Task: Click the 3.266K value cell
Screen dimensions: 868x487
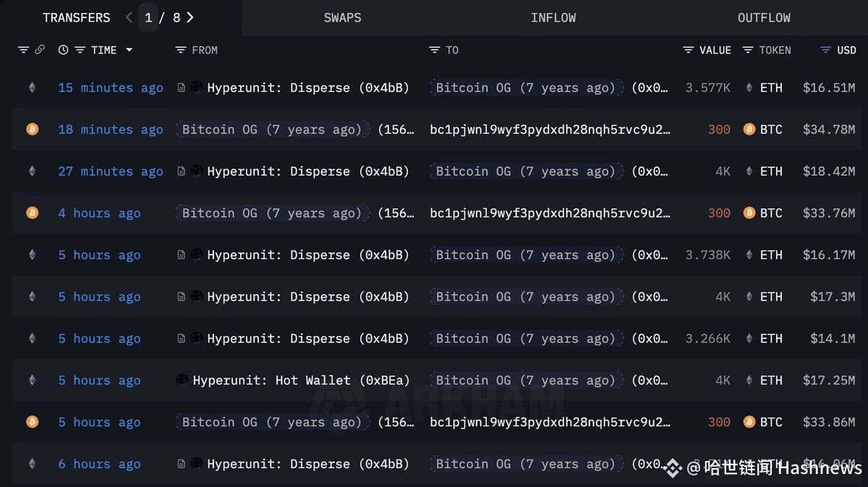Action: [x=708, y=339]
